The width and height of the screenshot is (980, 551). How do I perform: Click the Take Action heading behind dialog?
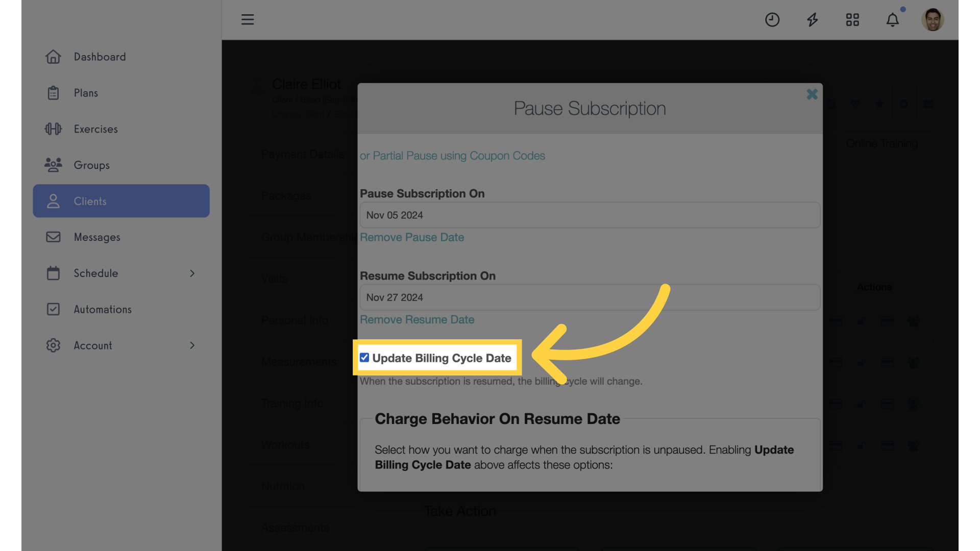point(460,511)
